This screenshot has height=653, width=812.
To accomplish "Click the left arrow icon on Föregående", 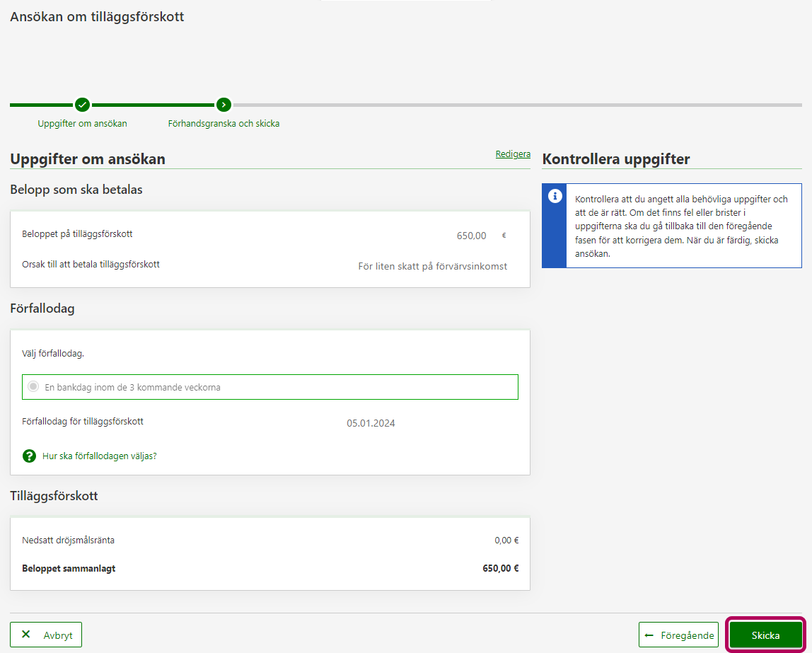I will [649, 635].
